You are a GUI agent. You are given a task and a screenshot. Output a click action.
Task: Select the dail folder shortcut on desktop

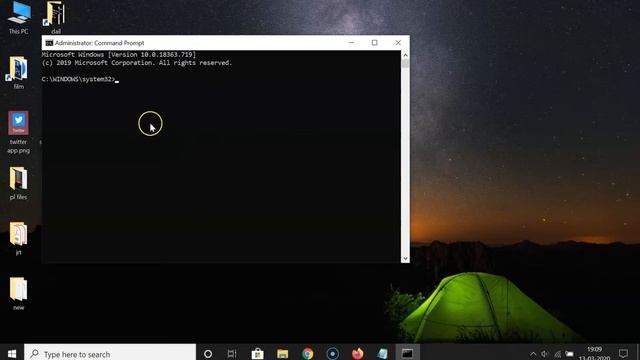[x=56, y=17]
